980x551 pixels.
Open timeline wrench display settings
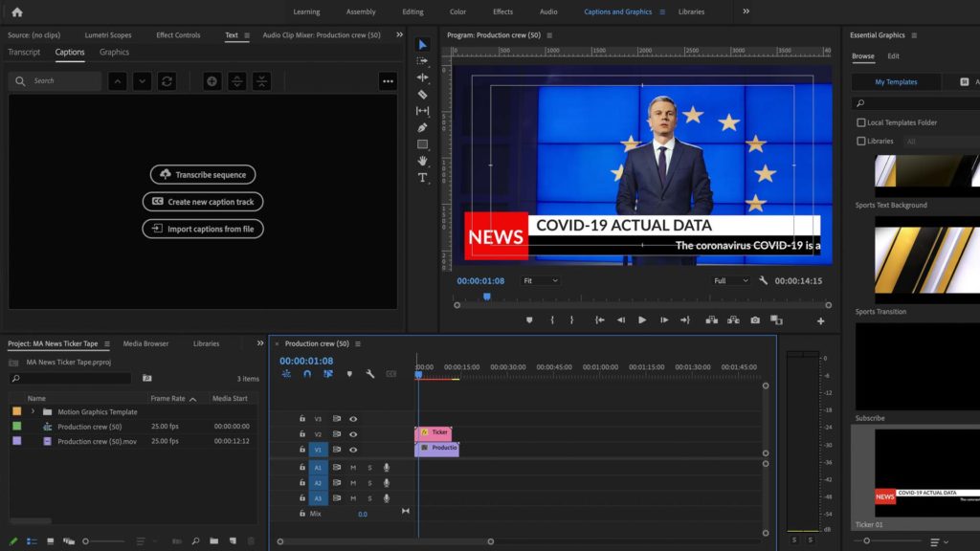pyautogui.click(x=370, y=374)
